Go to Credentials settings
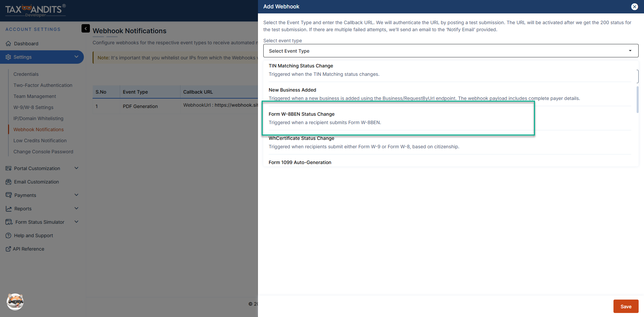 (x=26, y=74)
